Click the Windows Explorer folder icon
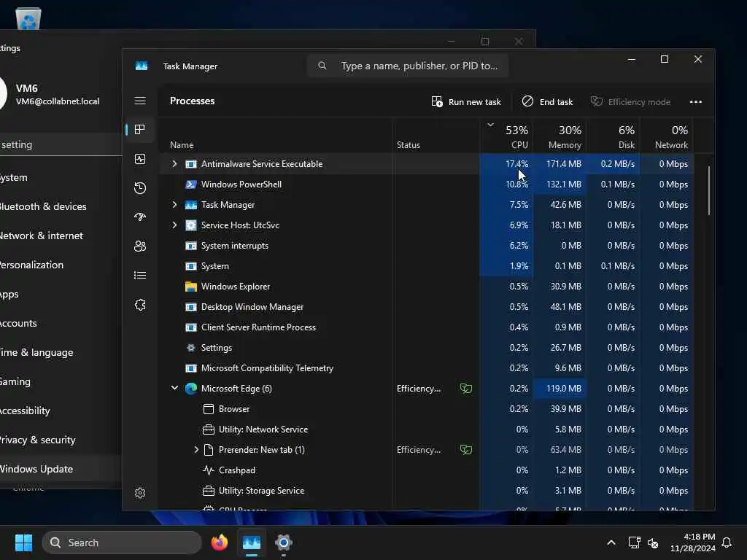Image resolution: width=747 pixels, height=560 pixels. [190, 286]
